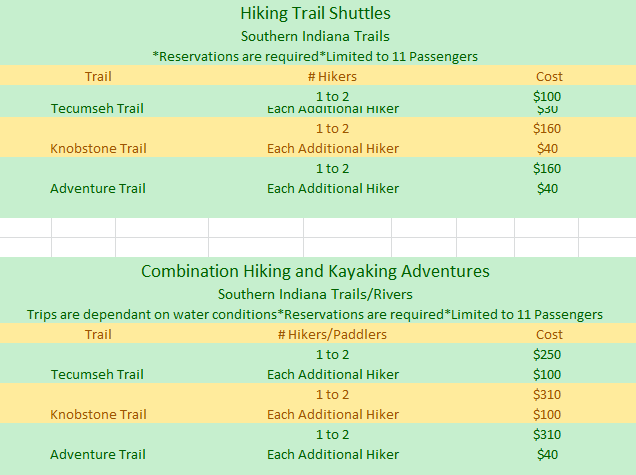Select the Combination Hiking and Kayaking Adventures heading
The width and height of the screenshot is (636, 475).
pyautogui.click(x=315, y=271)
